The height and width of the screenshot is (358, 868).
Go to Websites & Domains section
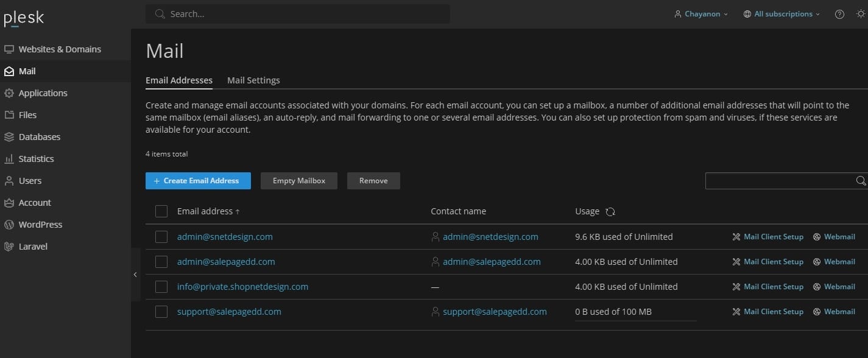pos(65,49)
